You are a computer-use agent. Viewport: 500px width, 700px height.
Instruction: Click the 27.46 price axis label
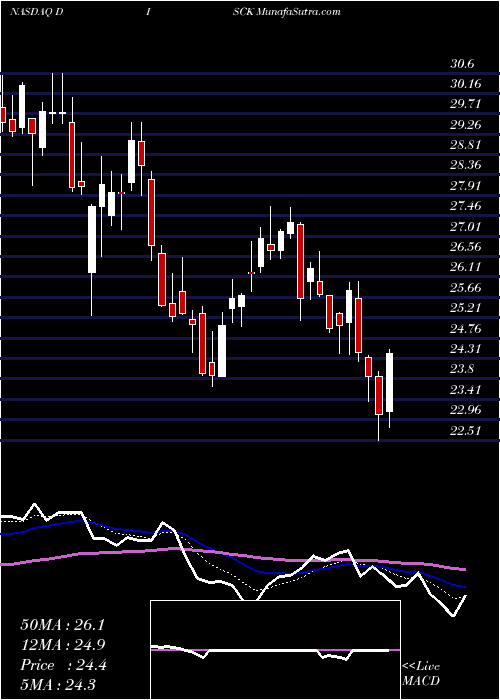pyautogui.click(x=465, y=206)
